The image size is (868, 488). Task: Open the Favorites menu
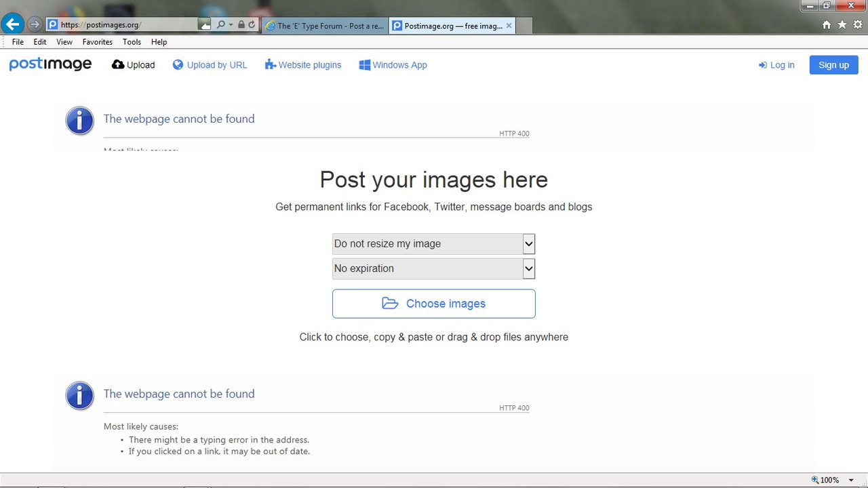tap(98, 42)
